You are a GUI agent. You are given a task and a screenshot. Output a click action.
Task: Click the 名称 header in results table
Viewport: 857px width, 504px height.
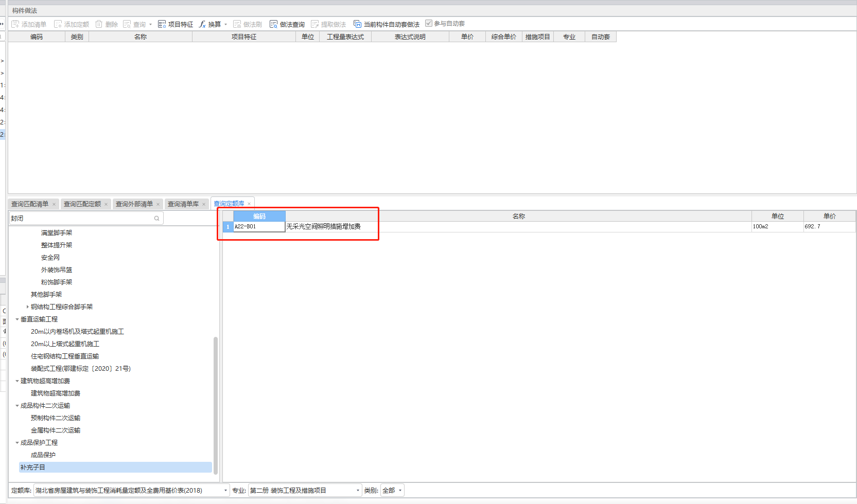518,217
